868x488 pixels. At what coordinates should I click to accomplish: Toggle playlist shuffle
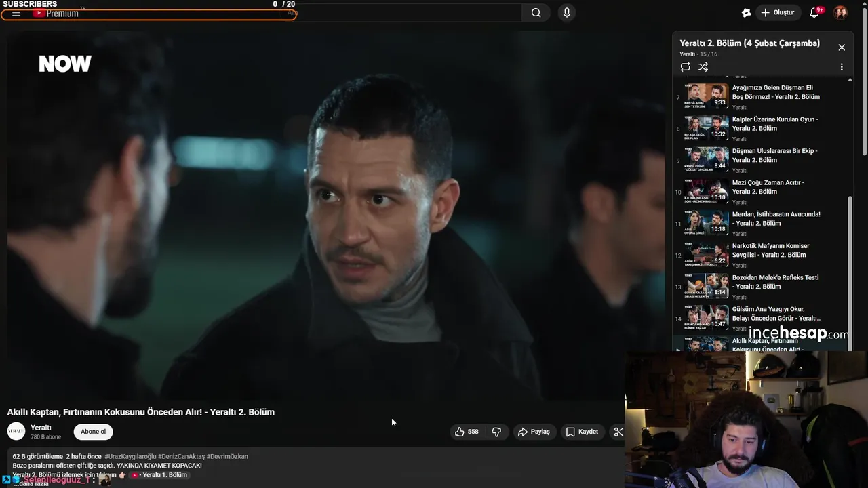pos(703,67)
